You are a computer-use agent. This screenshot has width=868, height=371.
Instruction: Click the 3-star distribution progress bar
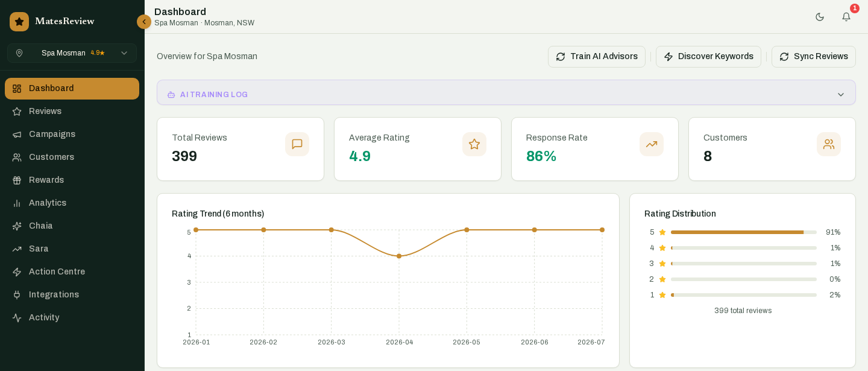[744, 264]
